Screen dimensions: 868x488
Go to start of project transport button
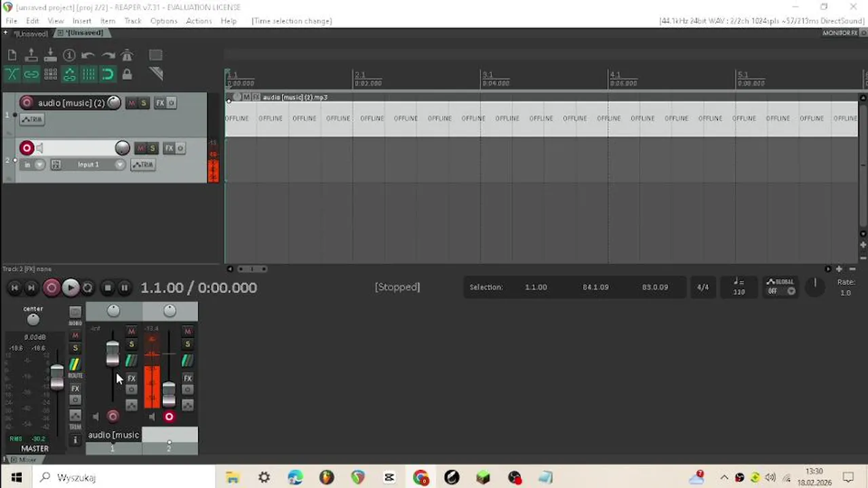14,288
